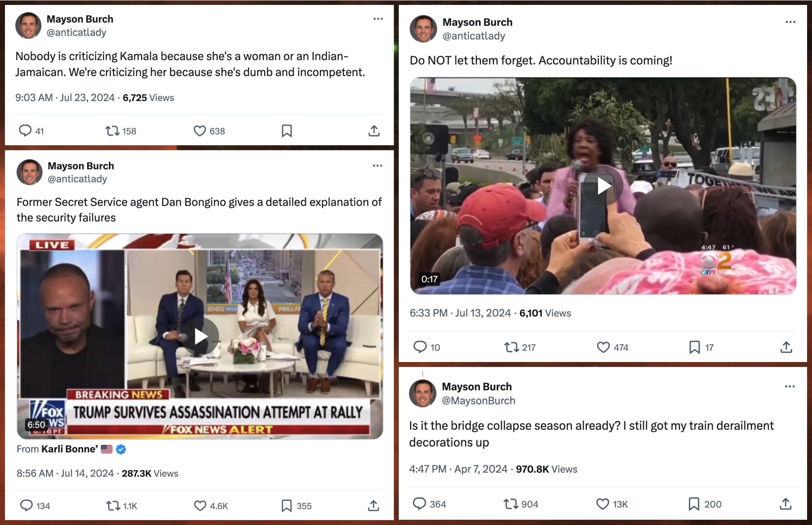Like the Accountability tweet with 474 likes
The height and width of the screenshot is (525, 812).
603,347
